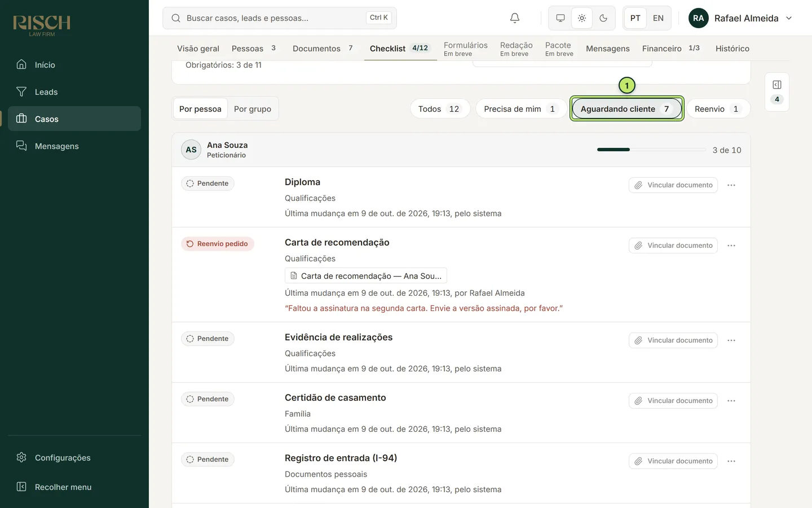812x508 pixels.
Task: Open more options for Evidência de realizações
Action: [x=731, y=340]
